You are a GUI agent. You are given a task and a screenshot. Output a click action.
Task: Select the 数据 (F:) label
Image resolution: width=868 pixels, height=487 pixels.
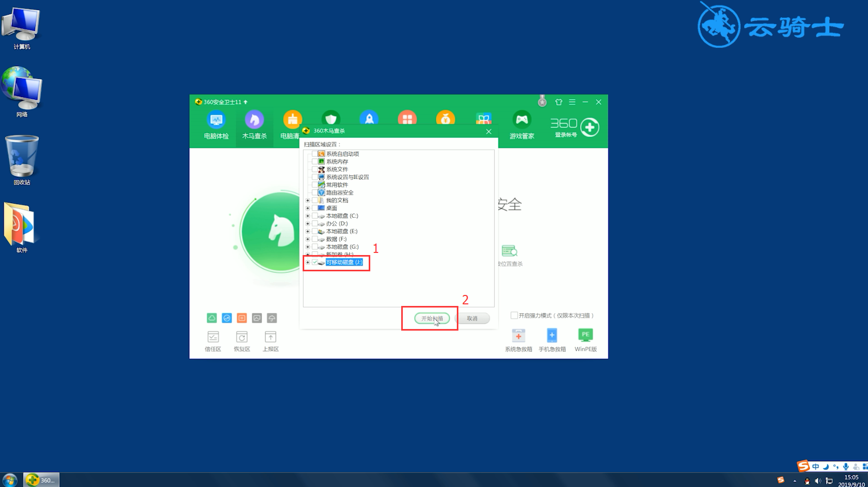tap(336, 239)
